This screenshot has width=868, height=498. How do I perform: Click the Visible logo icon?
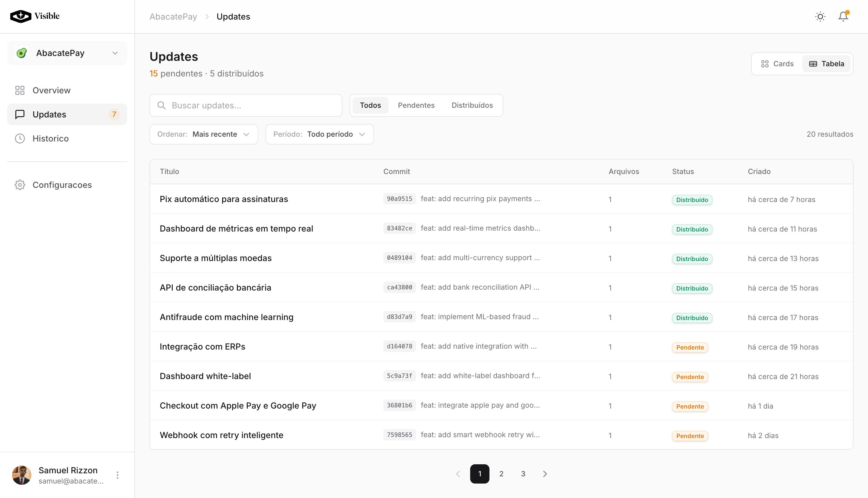click(x=20, y=16)
